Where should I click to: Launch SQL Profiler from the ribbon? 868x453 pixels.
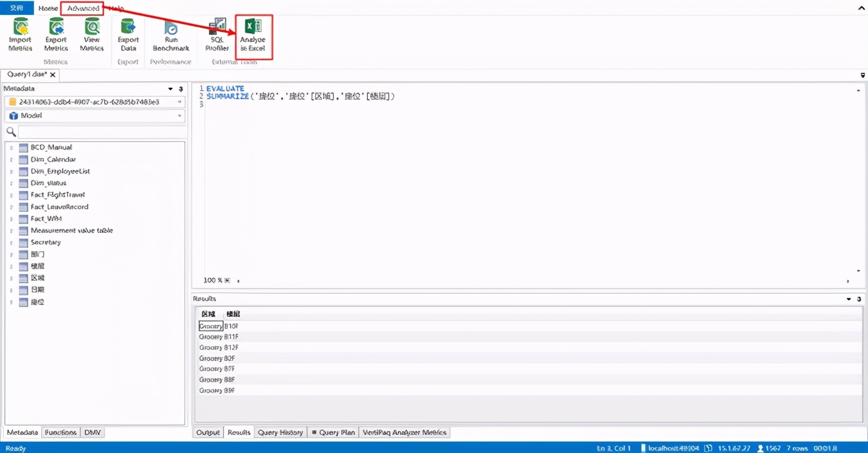[217, 35]
